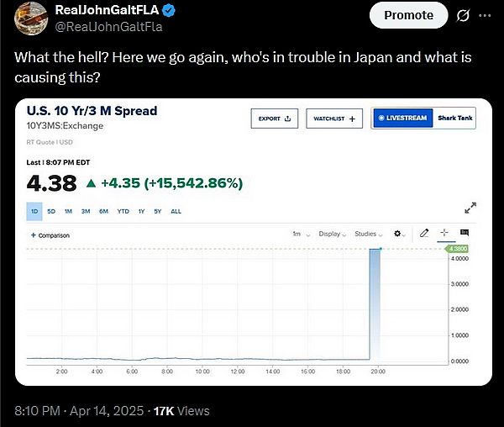
Task: Click the Livestream button
Action: click(x=402, y=119)
